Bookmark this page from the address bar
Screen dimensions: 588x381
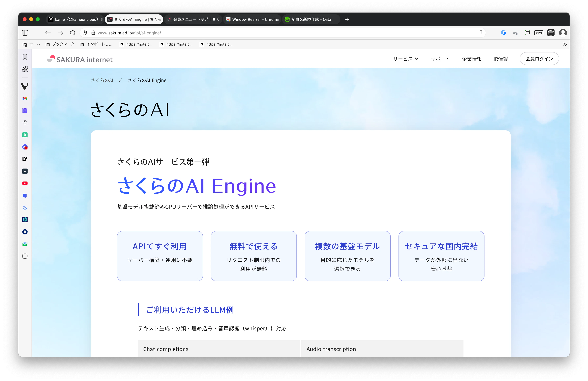click(x=481, y=33)
